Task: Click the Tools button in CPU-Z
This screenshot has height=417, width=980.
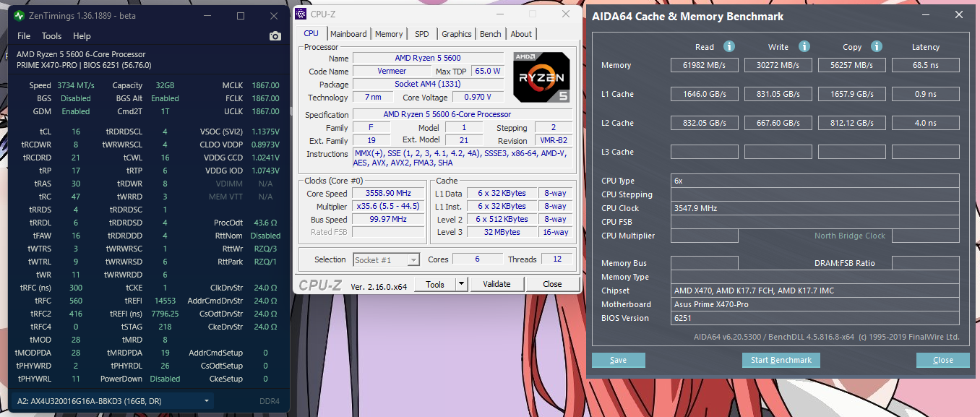Action: pyautogui.click(x=434, y=285)
